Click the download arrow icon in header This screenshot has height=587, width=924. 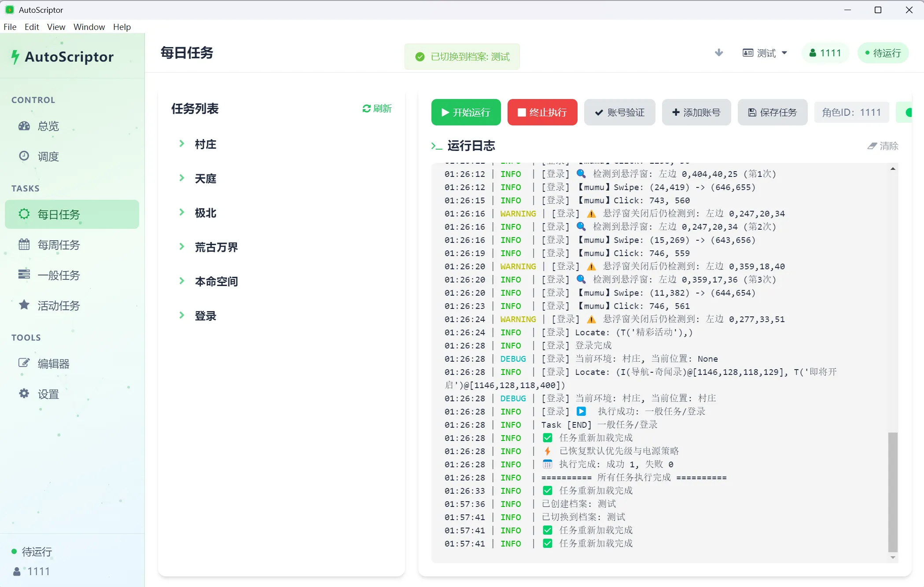pos(719,53)
